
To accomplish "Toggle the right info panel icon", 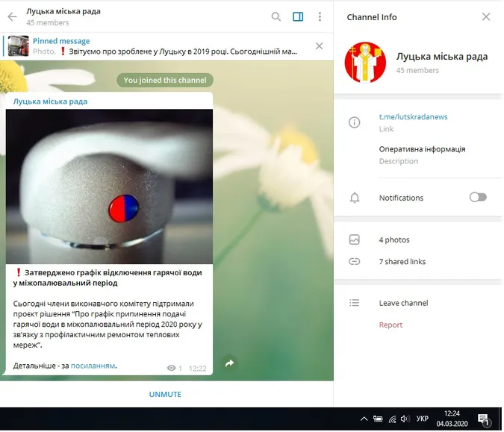I will point(298,16).
